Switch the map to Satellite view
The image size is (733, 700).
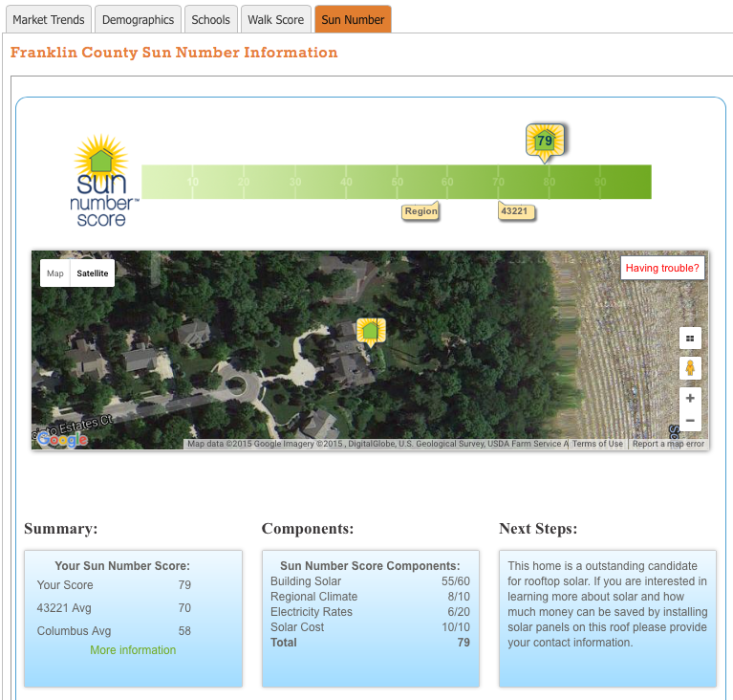coord(93,273)
